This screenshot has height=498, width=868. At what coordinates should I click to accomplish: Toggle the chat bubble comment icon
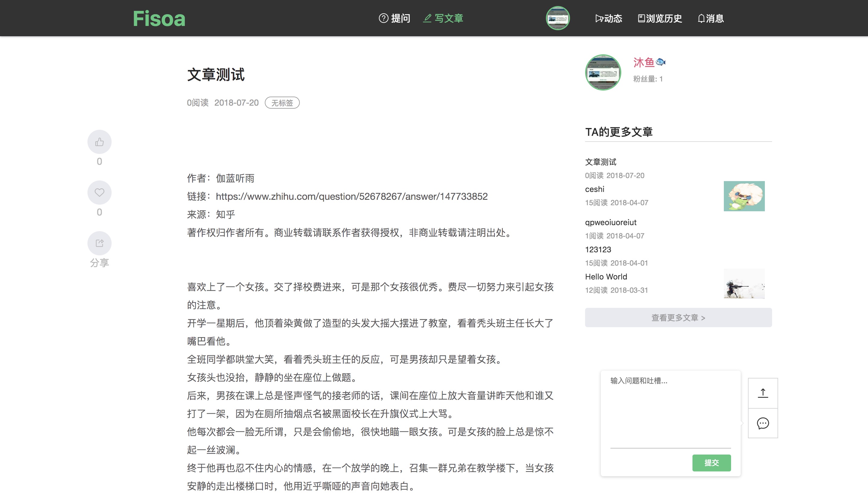(763, 423)
